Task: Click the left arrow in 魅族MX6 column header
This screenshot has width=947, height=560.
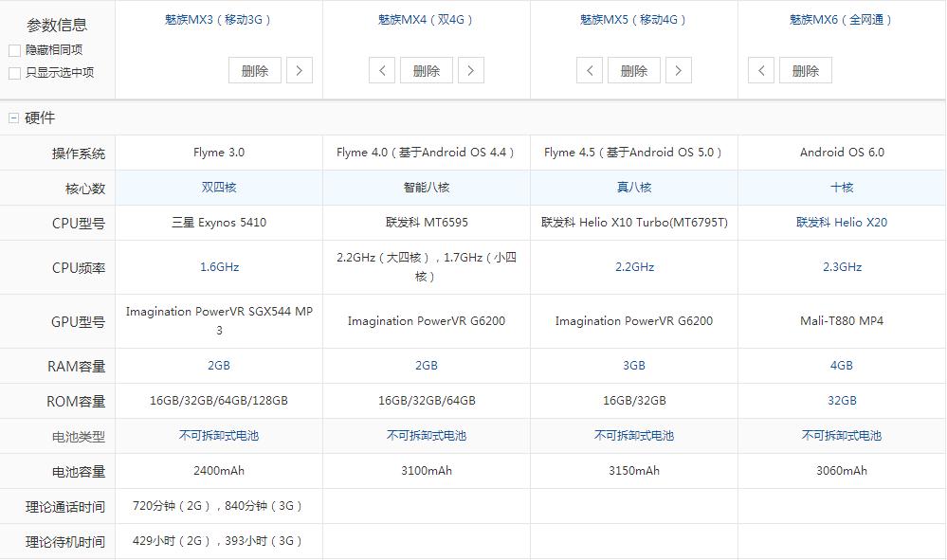Action: click(760, 70)
